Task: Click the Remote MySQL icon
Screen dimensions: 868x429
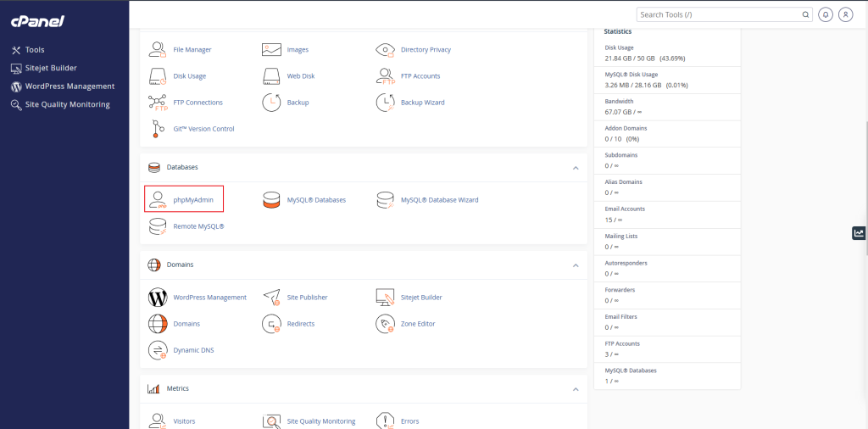Action: pyautogui.click(x=158, y=226)
